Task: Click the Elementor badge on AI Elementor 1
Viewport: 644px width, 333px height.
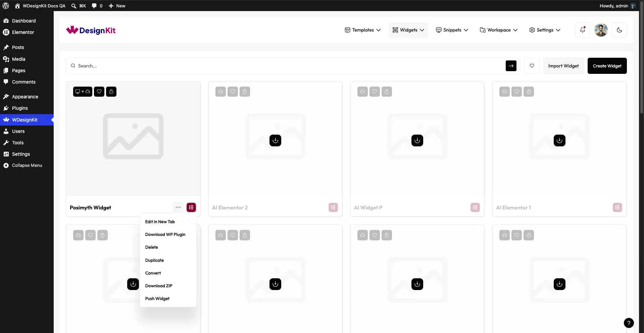Action: 617,207
